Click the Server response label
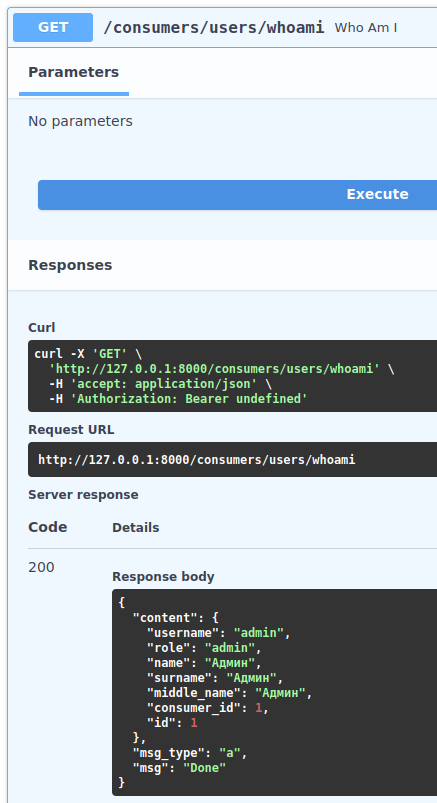 pos(83,495)
